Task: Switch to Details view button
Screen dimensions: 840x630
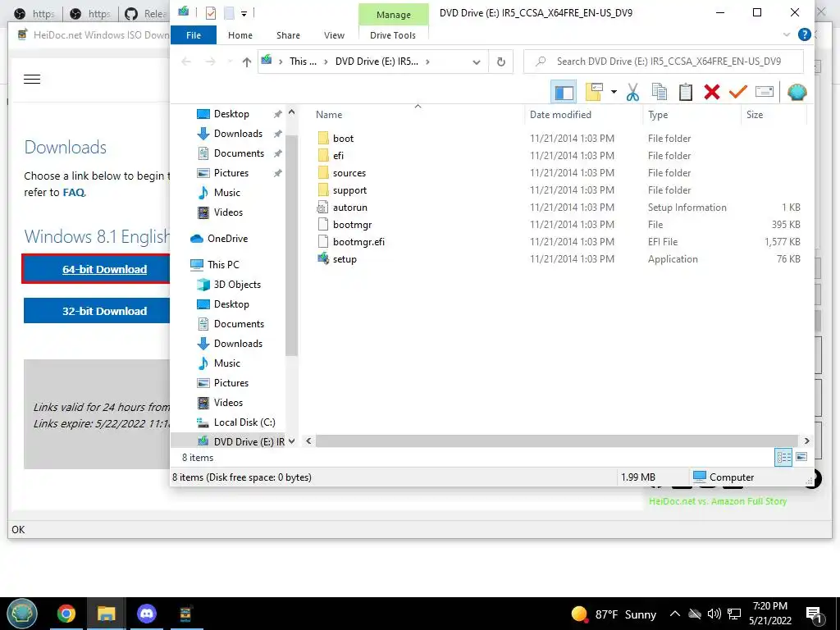Action: tap(783, 457)
